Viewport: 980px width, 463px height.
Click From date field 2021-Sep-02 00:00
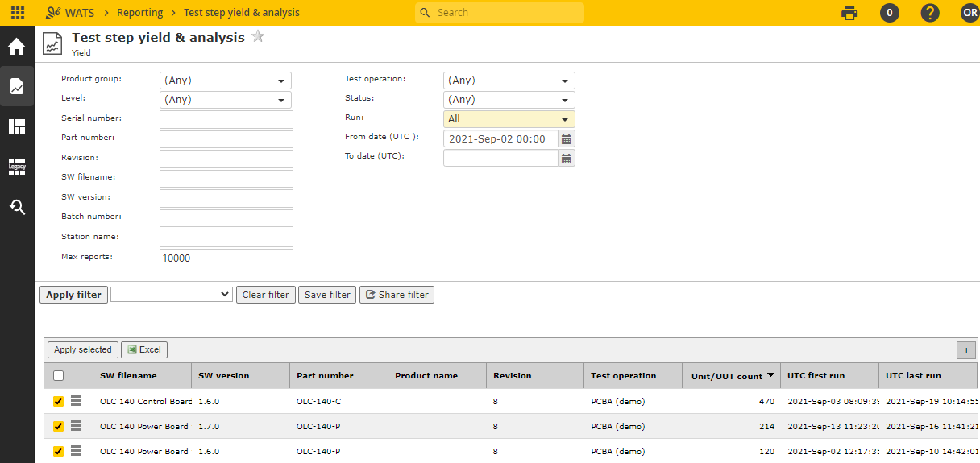click(500, 138)
